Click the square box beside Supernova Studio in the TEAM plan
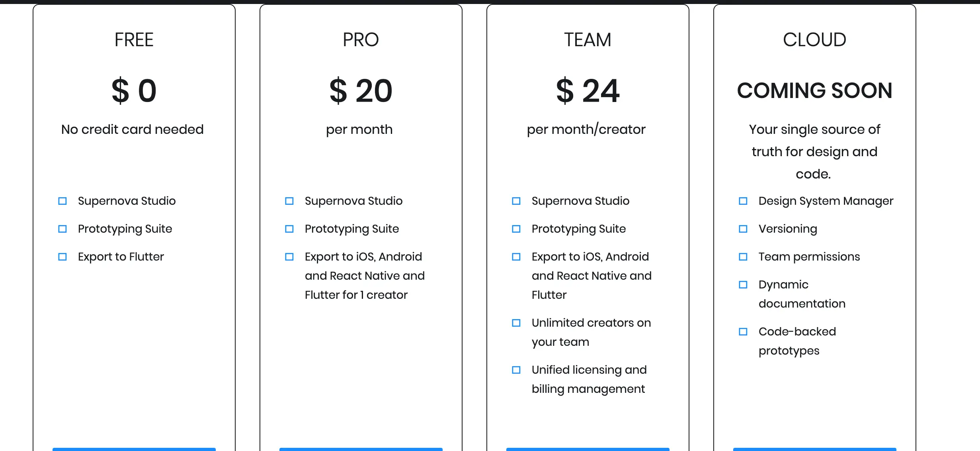 tap(516, 201)
